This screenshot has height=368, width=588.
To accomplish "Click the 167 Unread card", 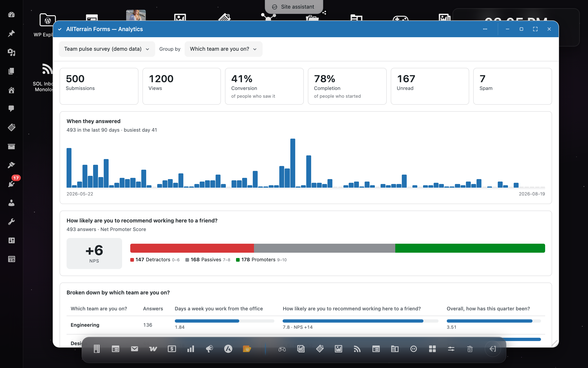I will (x=430, y=86).
